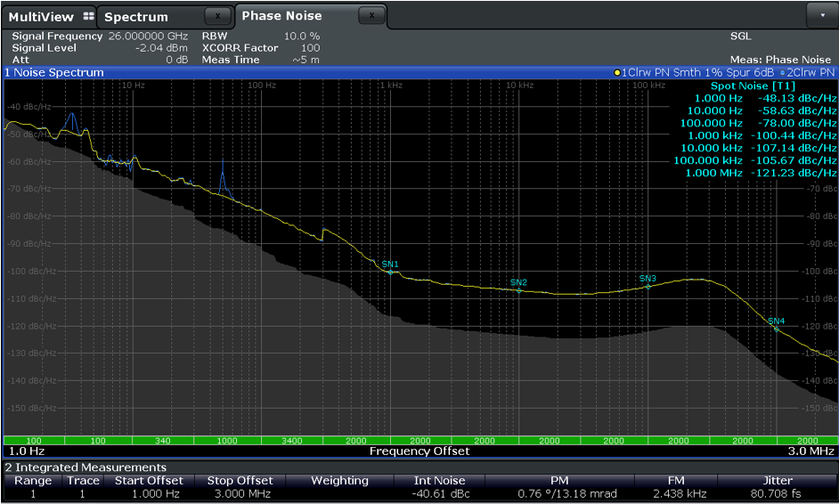Viewport: 839px width, 504px height.
Task: Click the 3.0 MHz stop offset label
Action: [x=810, y=451]
